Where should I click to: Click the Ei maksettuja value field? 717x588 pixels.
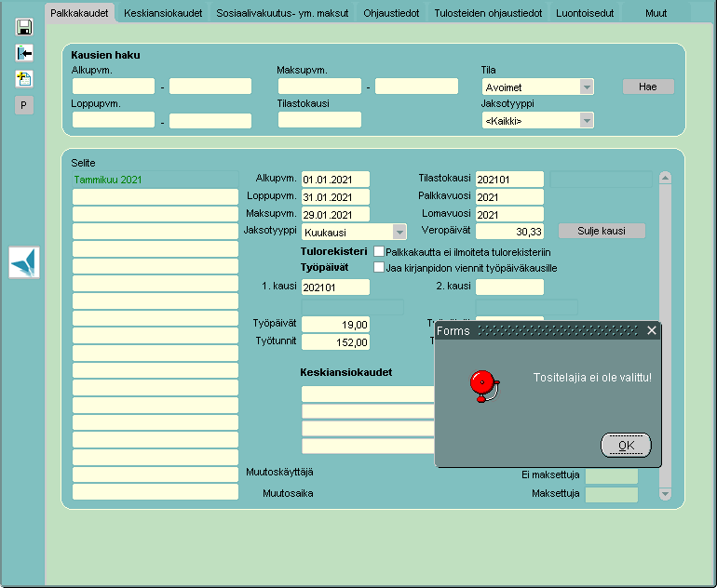pyautogui.click(x=612, y=475)
